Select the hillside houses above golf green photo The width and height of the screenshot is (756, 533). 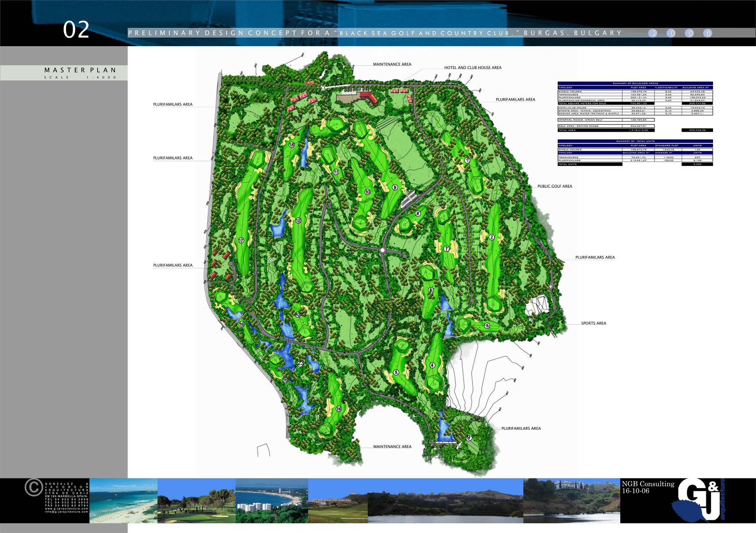click(338, 501)
